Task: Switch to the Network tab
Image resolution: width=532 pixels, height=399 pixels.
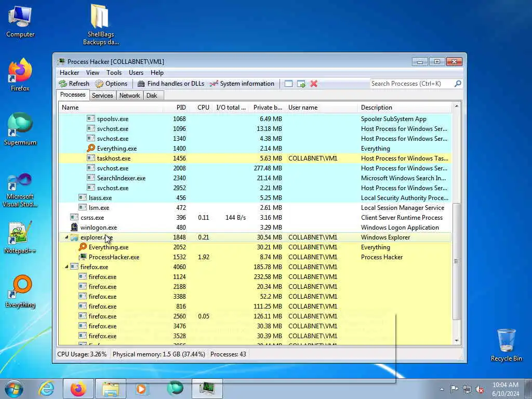Action: coord(129,96)
